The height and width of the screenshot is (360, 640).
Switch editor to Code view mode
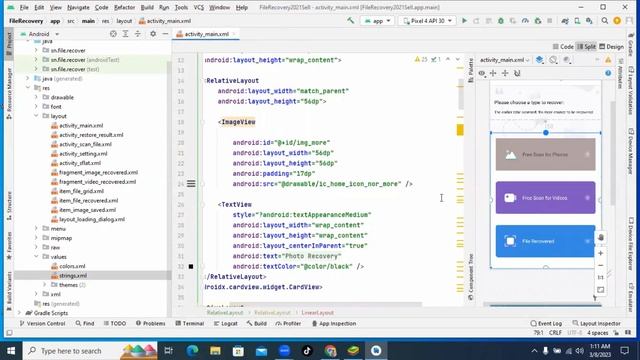click(x=563, y=47)
